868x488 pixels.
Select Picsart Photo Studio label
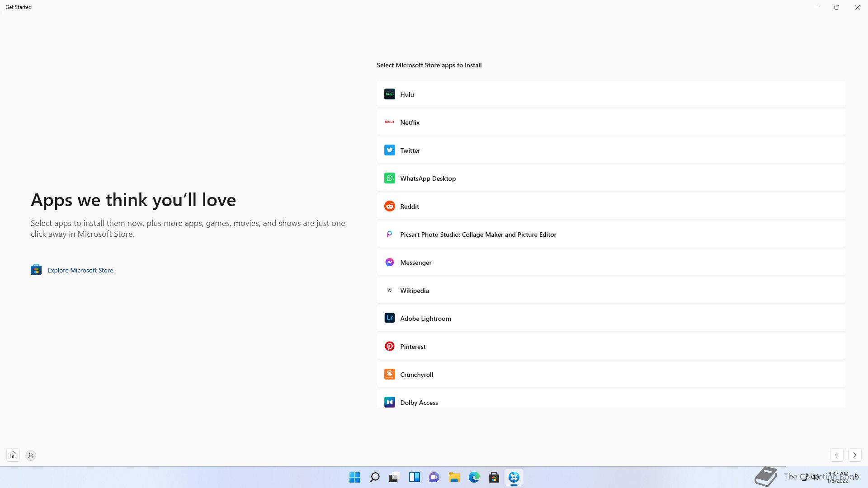point(478,235)
